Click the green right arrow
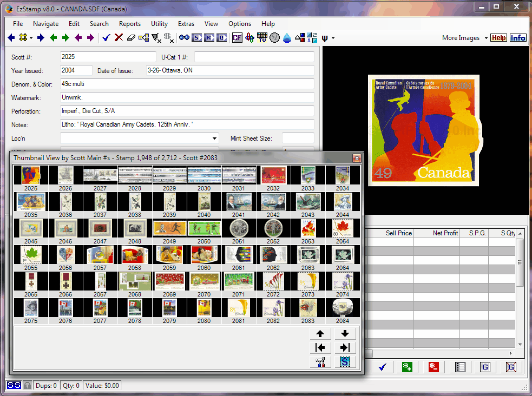The height and width of the screenshot is (396, 532). point(66,38)
